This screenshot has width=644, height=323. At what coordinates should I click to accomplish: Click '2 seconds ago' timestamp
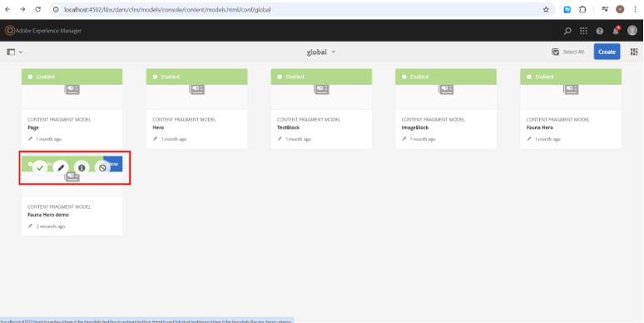tap(51, 226)
